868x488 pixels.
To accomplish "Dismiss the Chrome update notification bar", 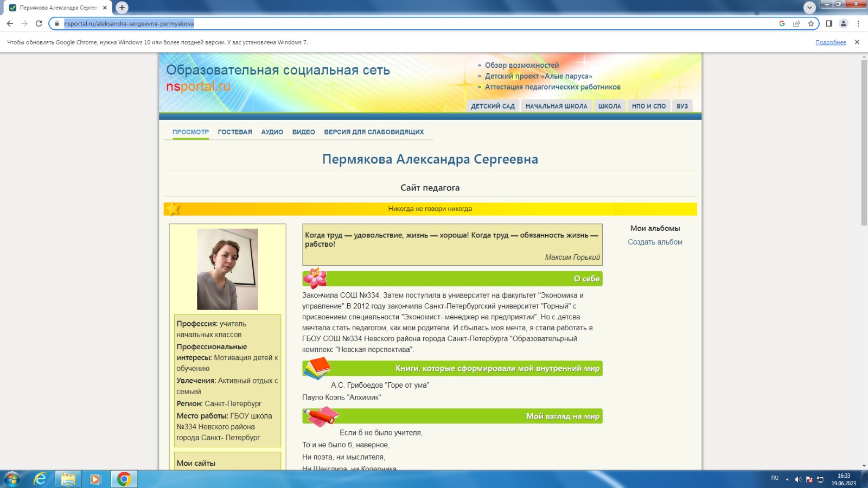I will click(857, 42).
